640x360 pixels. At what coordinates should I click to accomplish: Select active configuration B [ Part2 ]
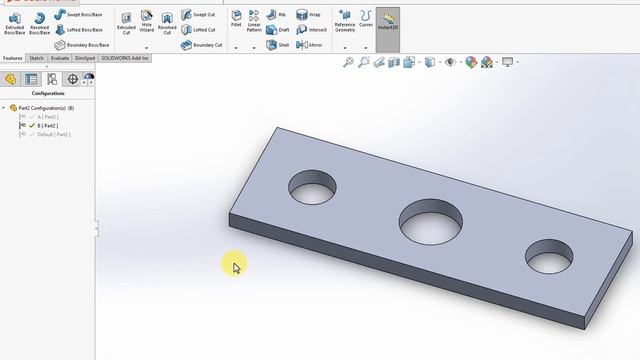tap(39, 126)
